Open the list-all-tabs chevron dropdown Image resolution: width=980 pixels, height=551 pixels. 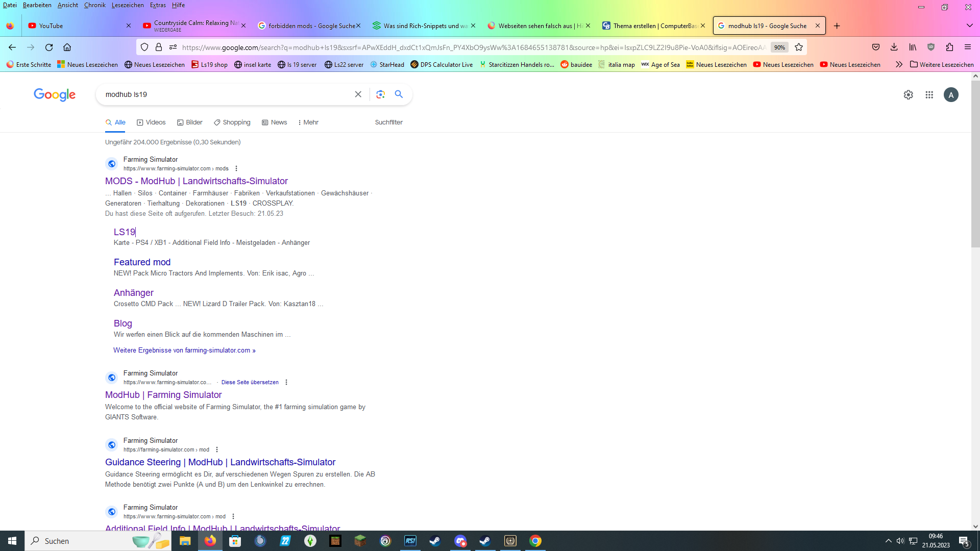[969, 26]
